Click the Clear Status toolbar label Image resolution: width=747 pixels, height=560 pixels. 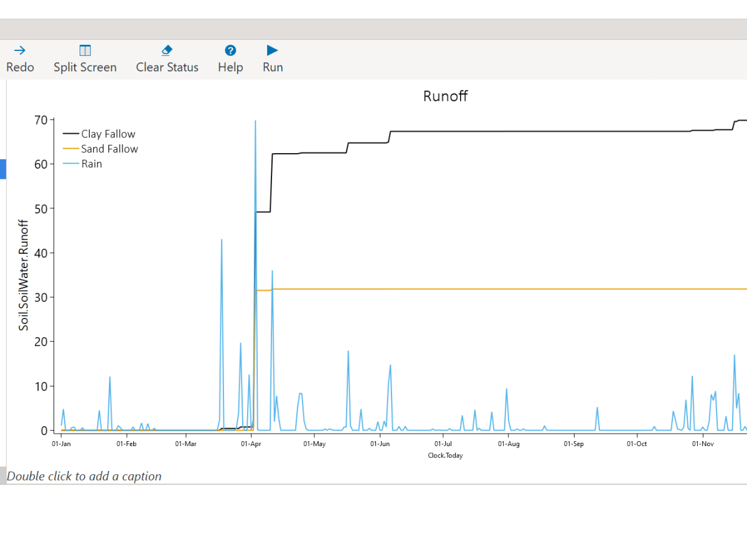tap(167, 67)
